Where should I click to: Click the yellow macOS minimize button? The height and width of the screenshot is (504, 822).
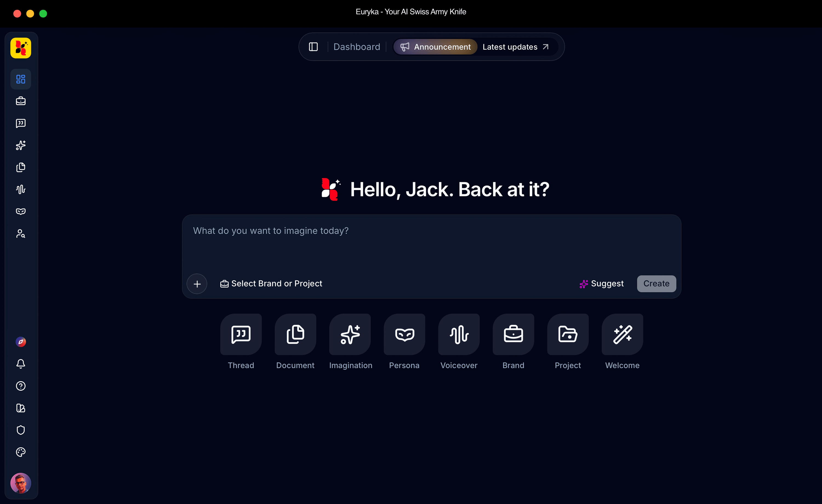click(30, 14)
